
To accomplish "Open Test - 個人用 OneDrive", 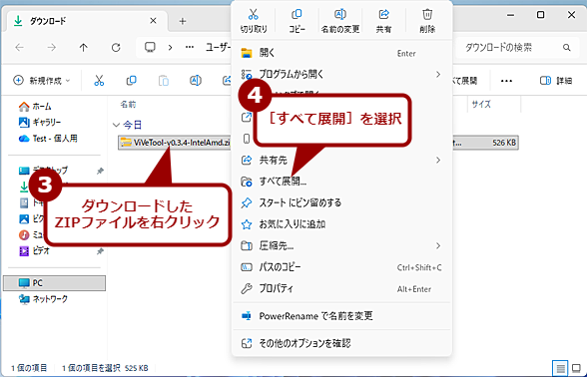I will [48, 139].
